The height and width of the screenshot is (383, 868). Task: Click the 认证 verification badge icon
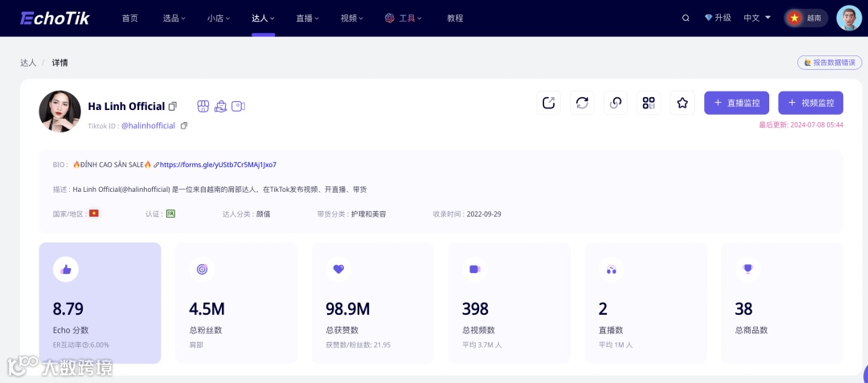pyautogui.click(x=171, y=214)
